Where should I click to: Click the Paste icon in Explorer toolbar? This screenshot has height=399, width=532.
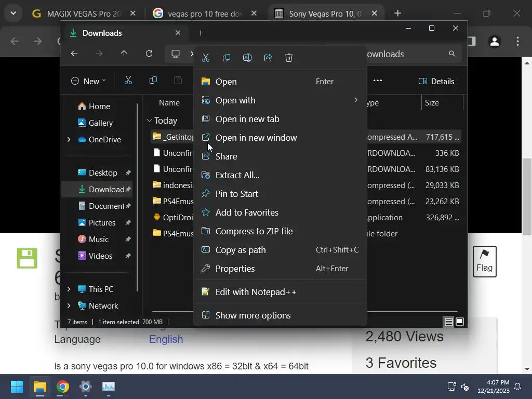click(178, 81)
